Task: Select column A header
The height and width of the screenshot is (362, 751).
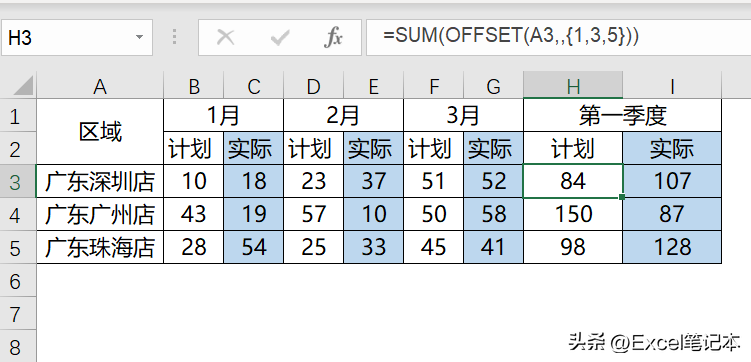Action: click(x=100, y=86)
